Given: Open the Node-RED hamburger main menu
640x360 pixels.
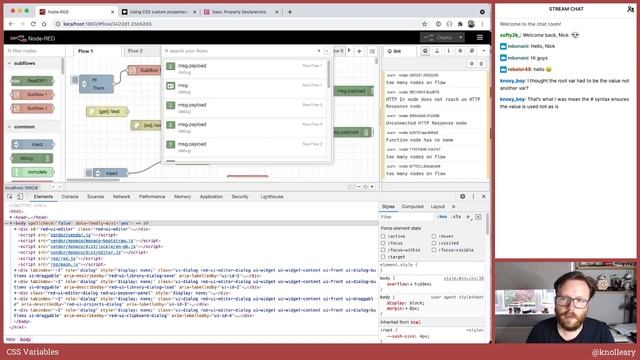Looking at the screenshot, I should [480, 38].
